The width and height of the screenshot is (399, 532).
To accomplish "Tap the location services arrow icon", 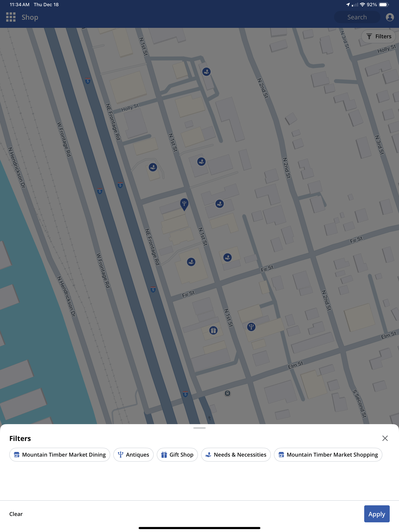I will click(348, 5).
